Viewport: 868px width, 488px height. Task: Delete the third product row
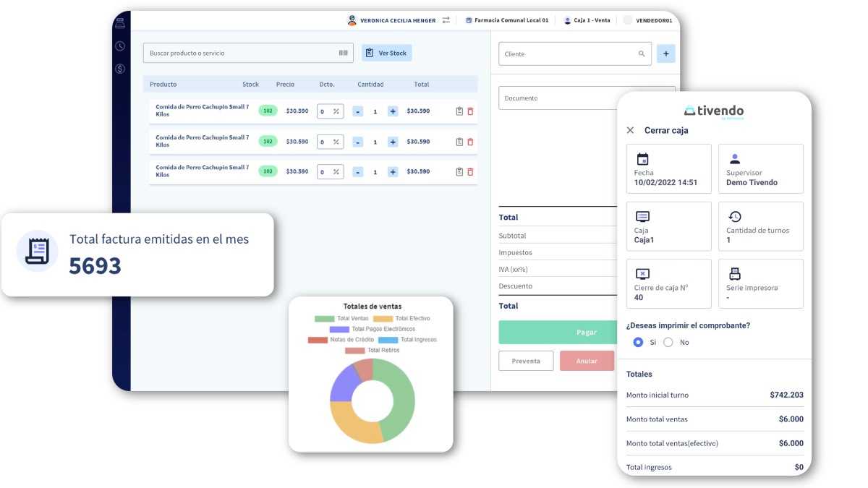(x=470, y=172)
